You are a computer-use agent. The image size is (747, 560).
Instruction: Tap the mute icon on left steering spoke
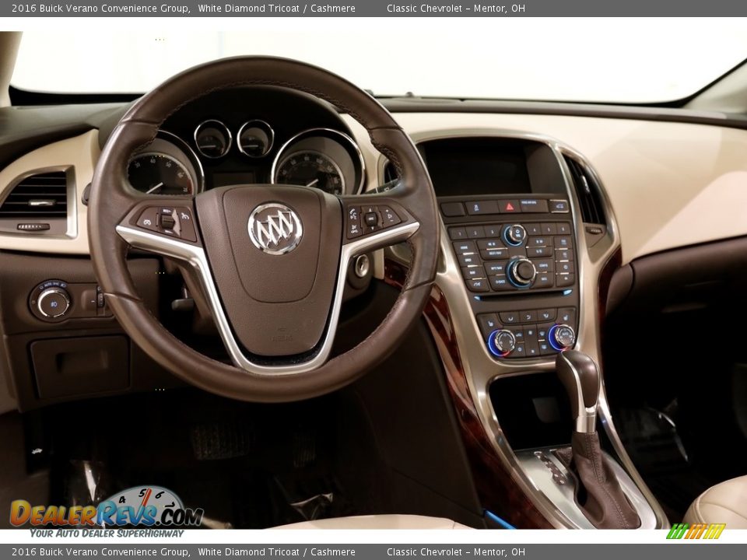[147, 222]
